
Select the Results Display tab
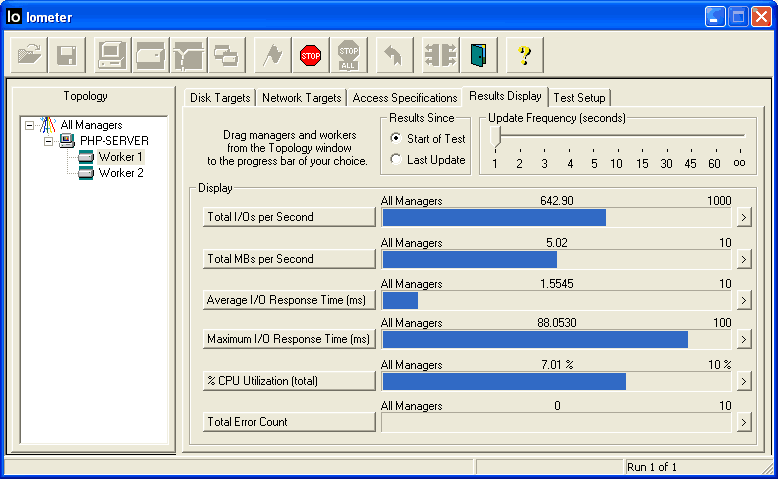505,96
